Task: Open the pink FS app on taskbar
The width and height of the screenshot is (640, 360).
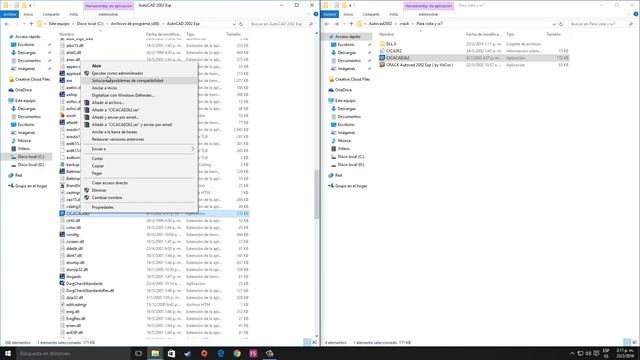Action: coord(253,353)
